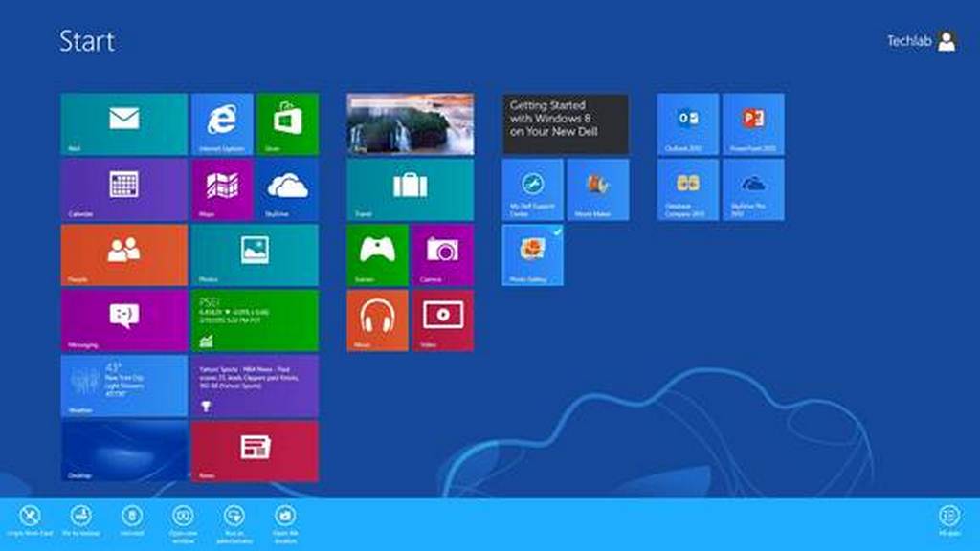Screen dimensions: 980x551
Task: Open the Store tile
Action: (287, 123)
